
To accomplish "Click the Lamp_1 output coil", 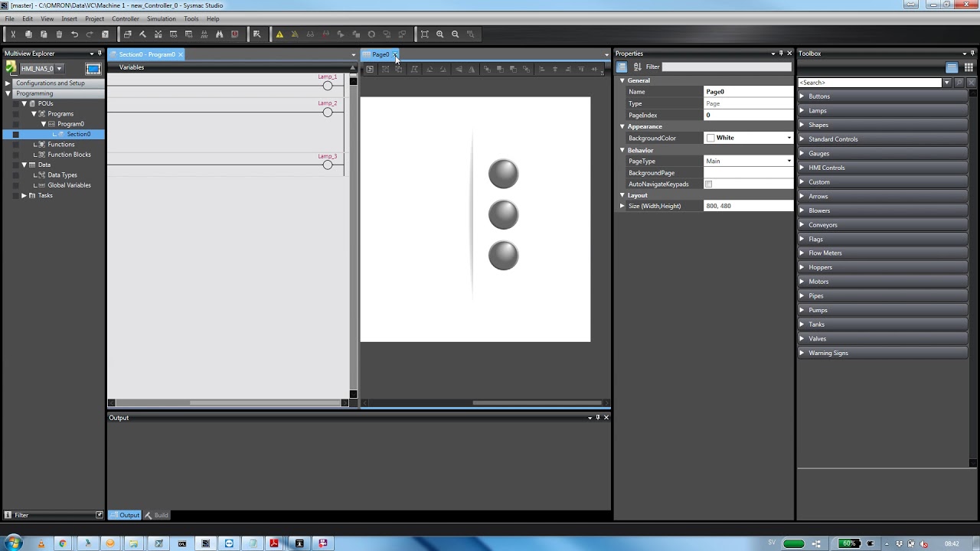I will (x=328, y=86).
